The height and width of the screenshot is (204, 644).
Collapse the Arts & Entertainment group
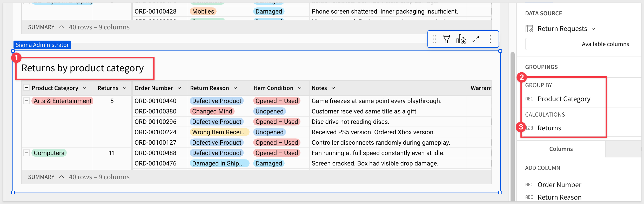[x=26, y=101]
